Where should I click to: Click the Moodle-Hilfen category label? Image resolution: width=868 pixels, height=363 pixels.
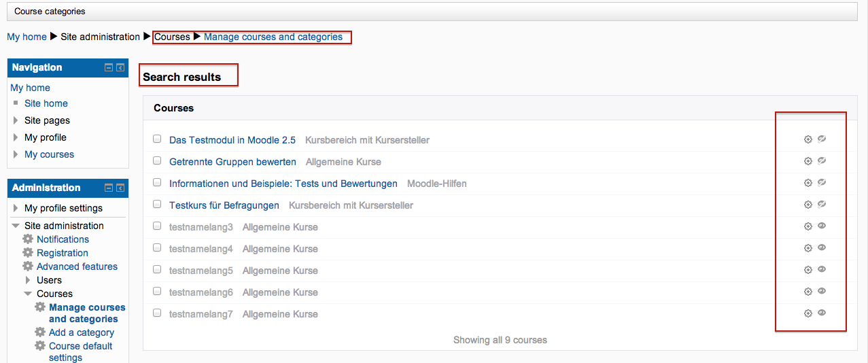437,184
